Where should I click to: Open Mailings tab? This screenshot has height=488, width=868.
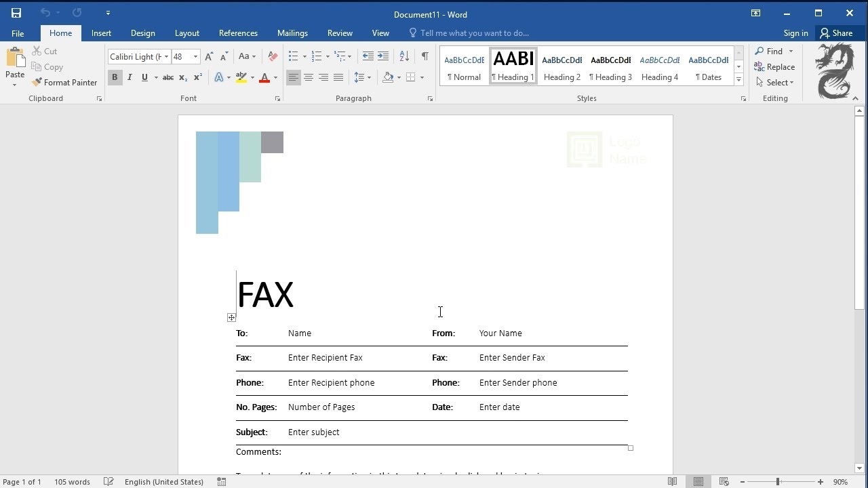(x=292, y=33)
